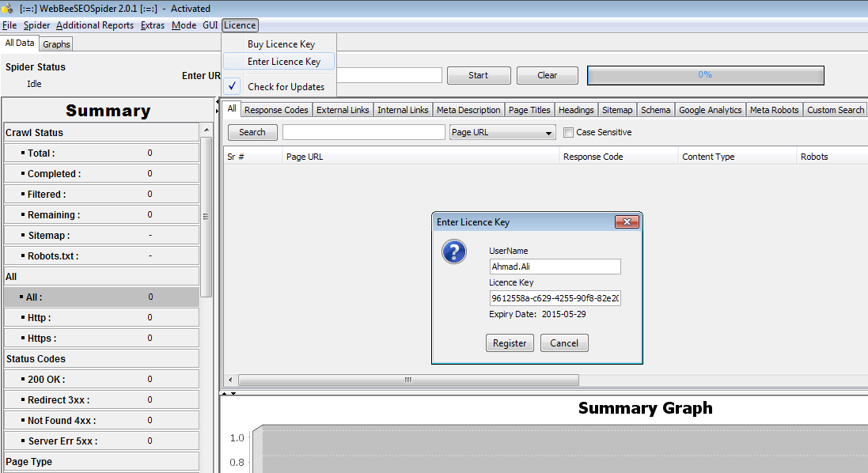
Task: Open the Internal Links tab
Action: click(x=403, y=109)
